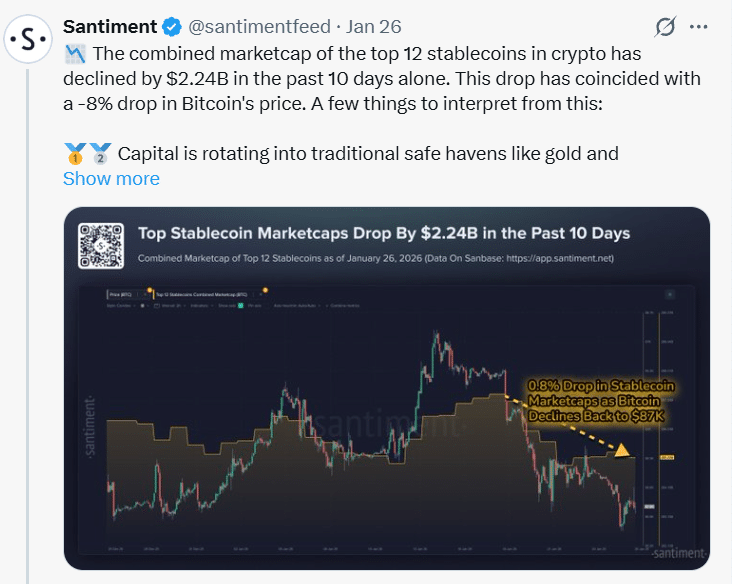Click the chart title about $2.24B drop
The width and height of the screenshot is (747, 584).
(x=384, y=233)
